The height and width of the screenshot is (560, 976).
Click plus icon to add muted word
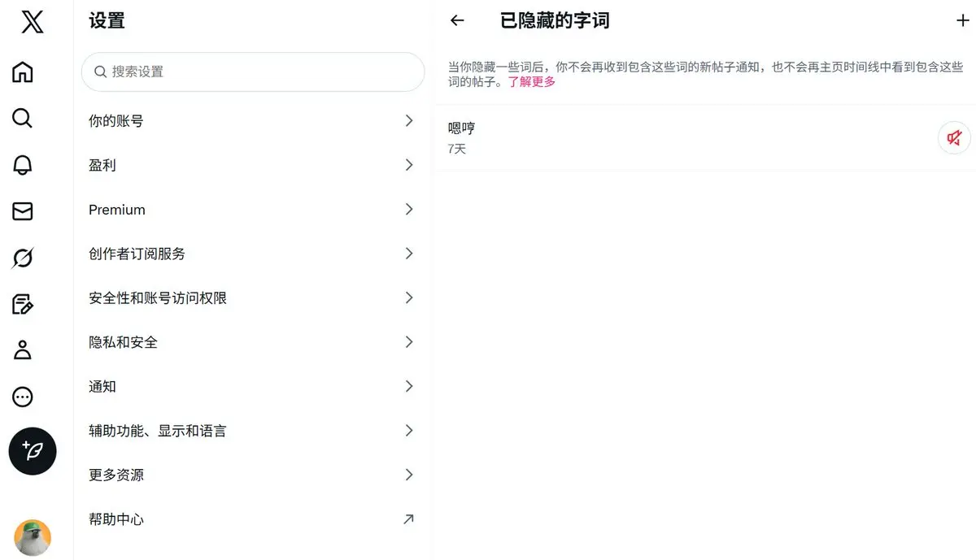962,21
